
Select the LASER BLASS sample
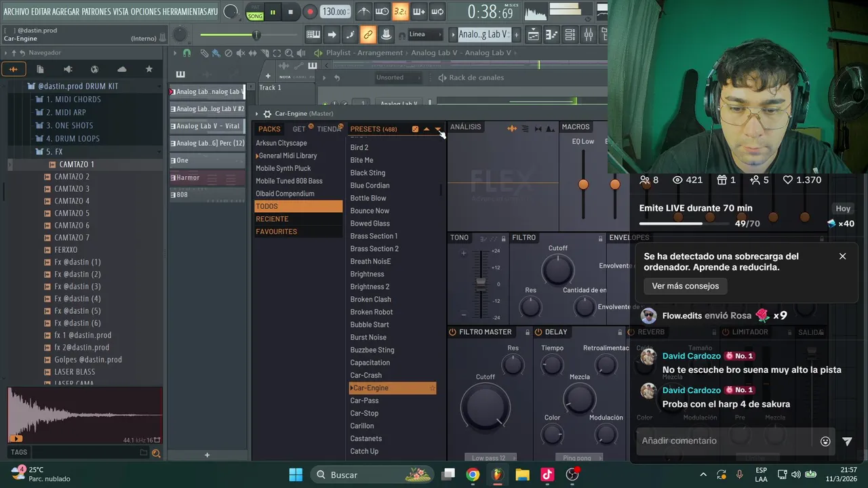point(69,371)
